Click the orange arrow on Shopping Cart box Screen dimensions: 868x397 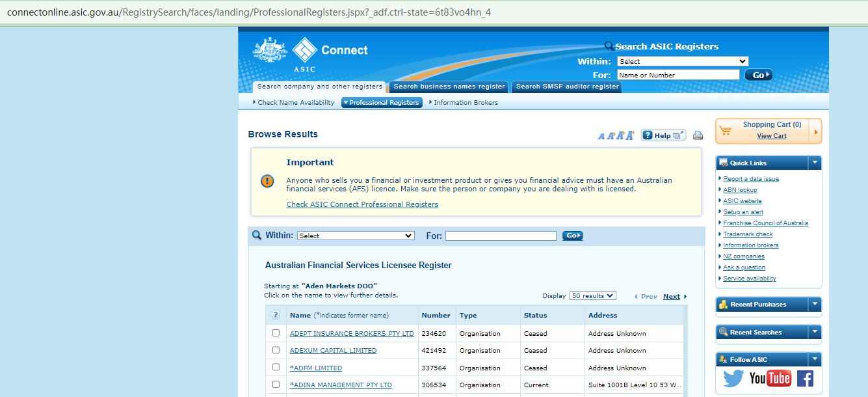click(816, 131)
